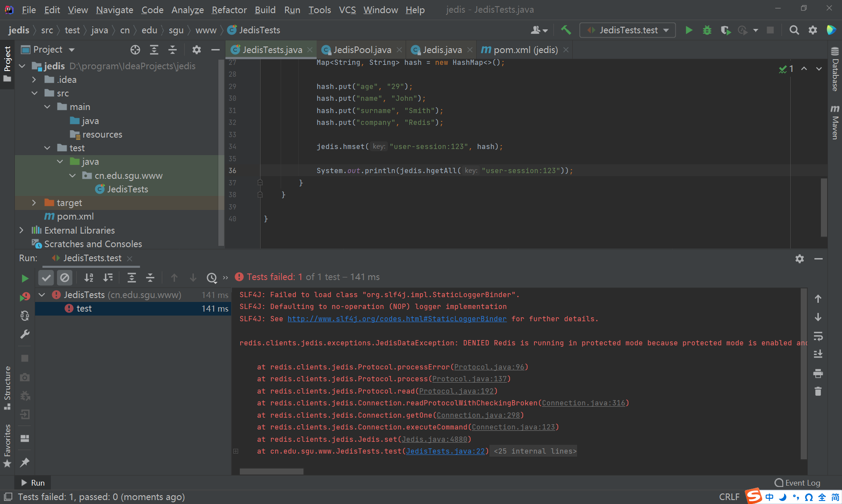Click the Select Opened File target icon
This screenshot has width=842, height=504.
click(x=135, y=50)
